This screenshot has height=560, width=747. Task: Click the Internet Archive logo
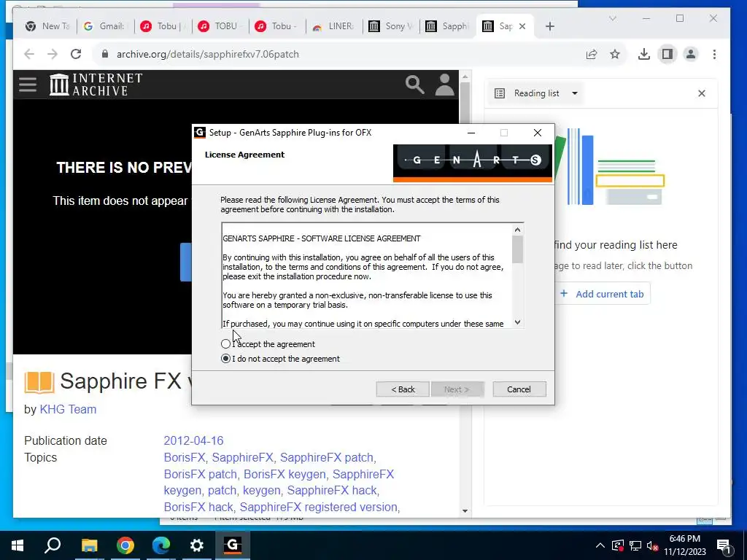96,85
